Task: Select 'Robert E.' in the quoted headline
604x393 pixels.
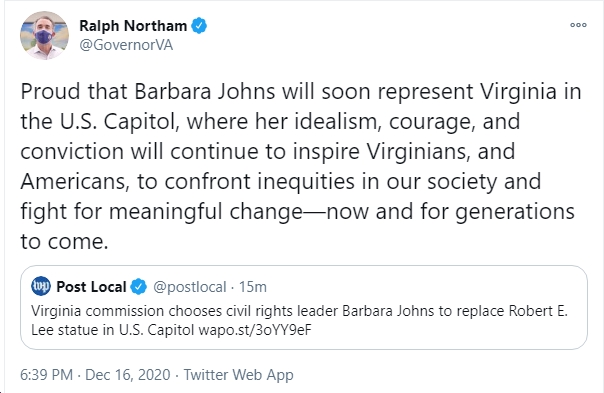Action: coord(538,311)
